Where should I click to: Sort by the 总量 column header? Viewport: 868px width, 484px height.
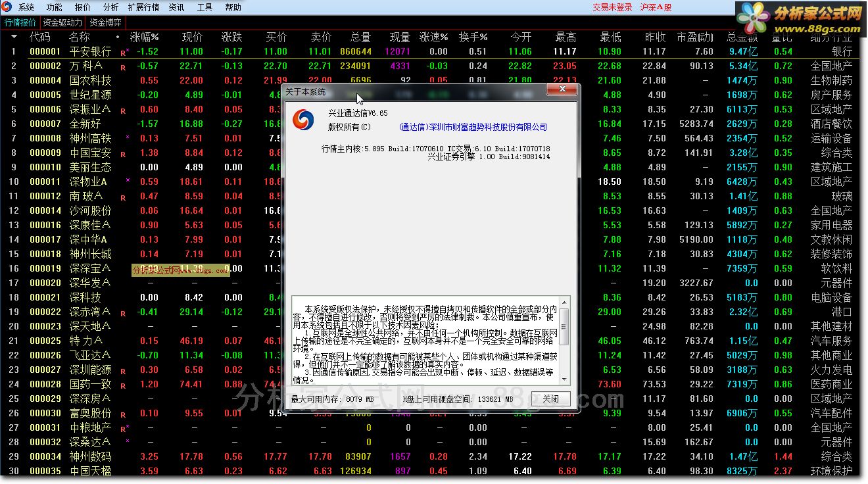(x=360, y=37)
